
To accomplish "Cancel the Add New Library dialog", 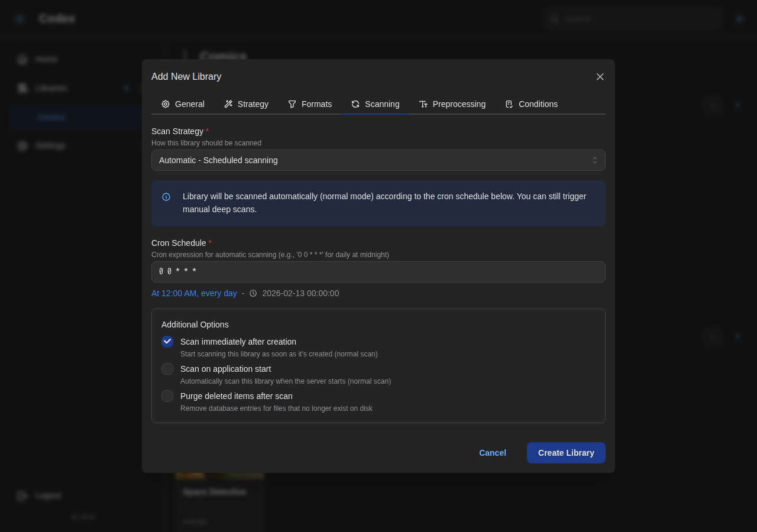I will point(492,453).
